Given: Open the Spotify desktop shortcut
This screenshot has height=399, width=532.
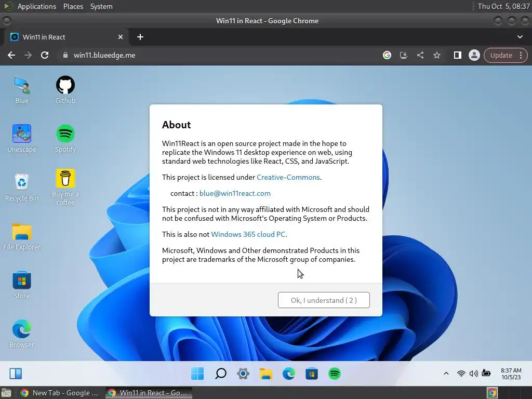Looking at the screenshot, I should click(65, 138).
